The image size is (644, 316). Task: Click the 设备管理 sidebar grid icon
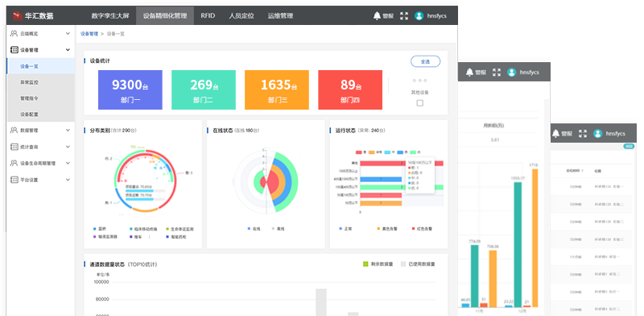click(x=14, y=50)
